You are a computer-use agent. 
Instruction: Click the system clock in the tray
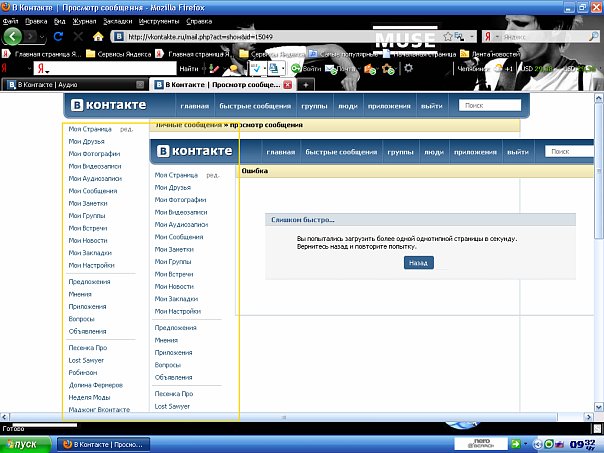coord(582,445)
